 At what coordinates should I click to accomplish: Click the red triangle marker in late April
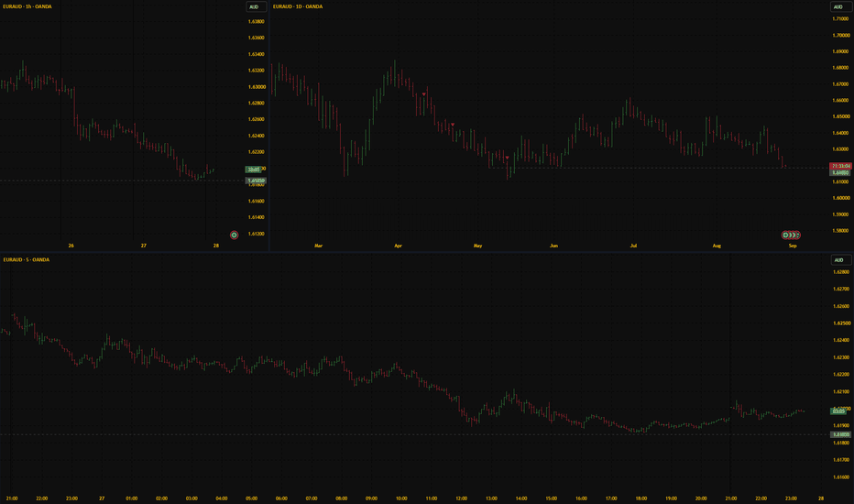(x=453, y=125)
